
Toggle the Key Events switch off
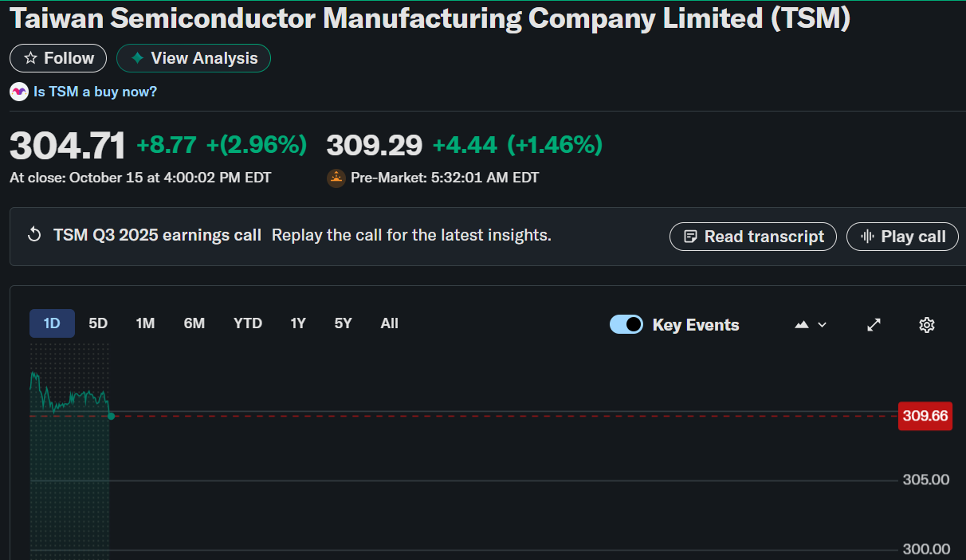(626, 324)
